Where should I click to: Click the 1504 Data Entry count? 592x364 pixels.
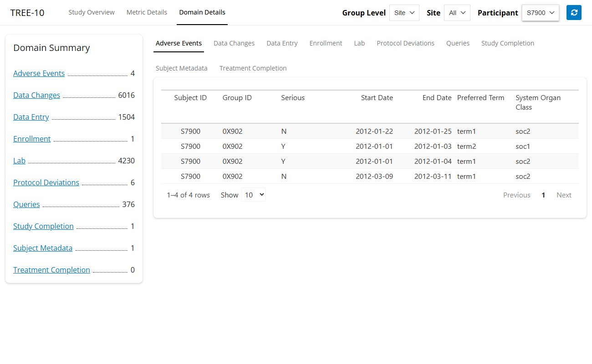pos(126,117)
